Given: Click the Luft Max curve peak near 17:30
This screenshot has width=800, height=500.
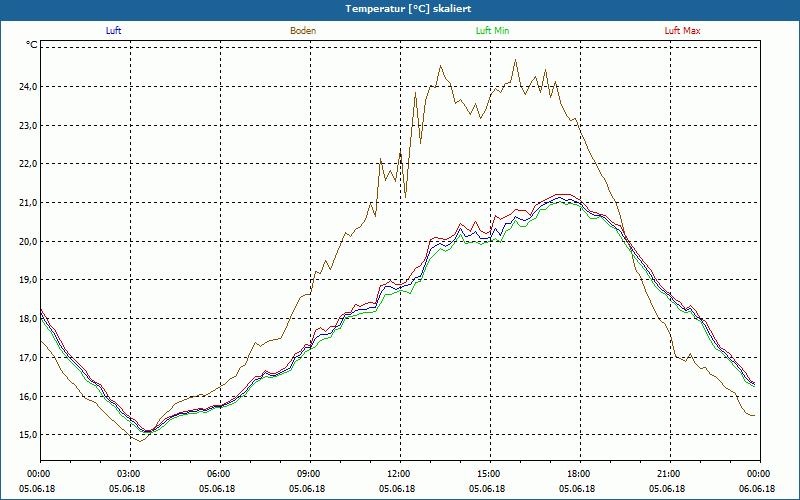Looking at the screenshot, I should click(x=564, y=194).
